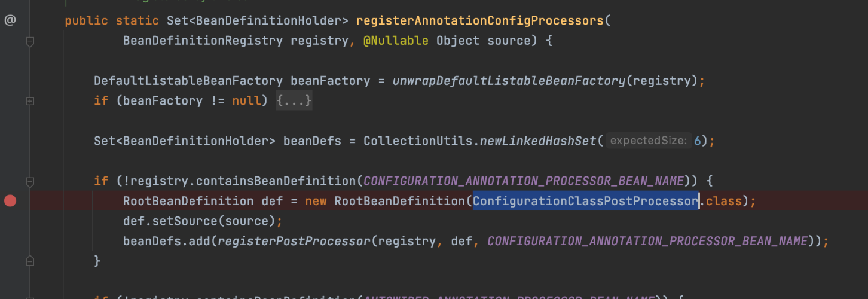The height and width of the screenshot is (299, 868).
Task: Click the unwrapDefaultListableBeanFactory method call
Action: click(x=509, y=81)
